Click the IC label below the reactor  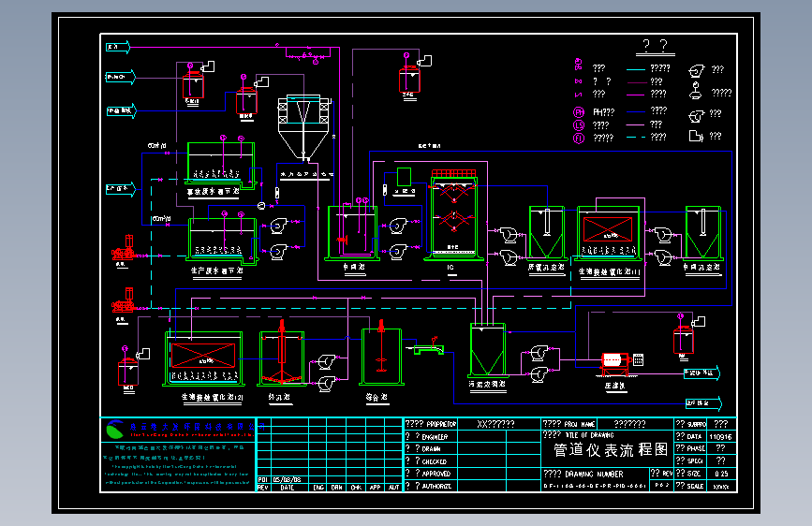(450, 268)
